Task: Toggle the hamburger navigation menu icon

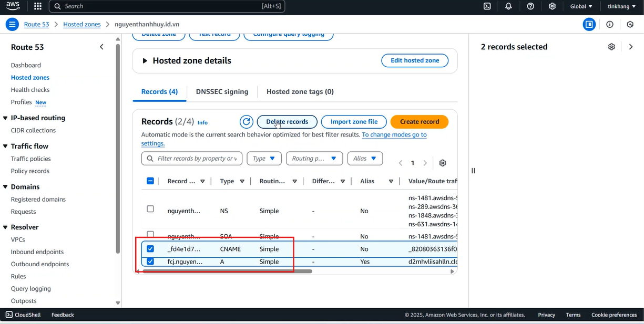Action: tap(12, 24)
